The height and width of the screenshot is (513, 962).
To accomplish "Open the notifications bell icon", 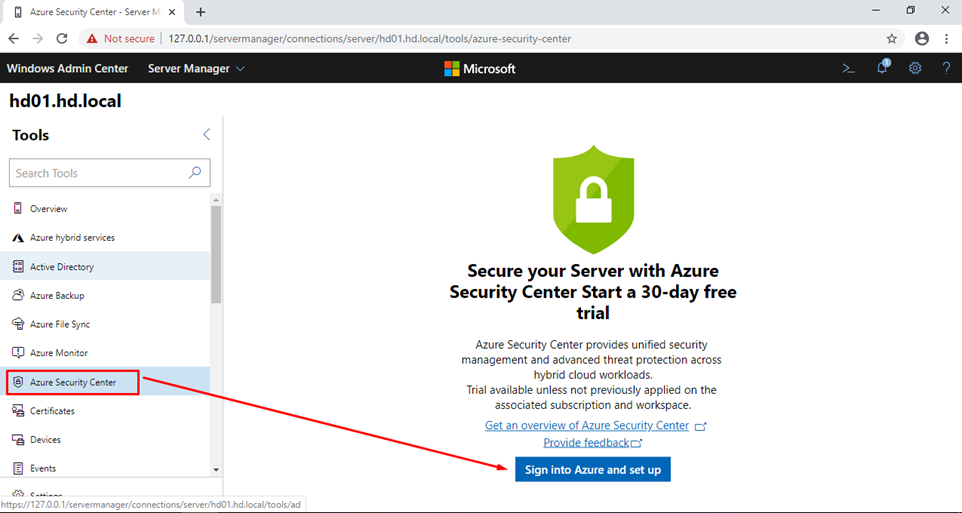I will (x=883, y=68).
